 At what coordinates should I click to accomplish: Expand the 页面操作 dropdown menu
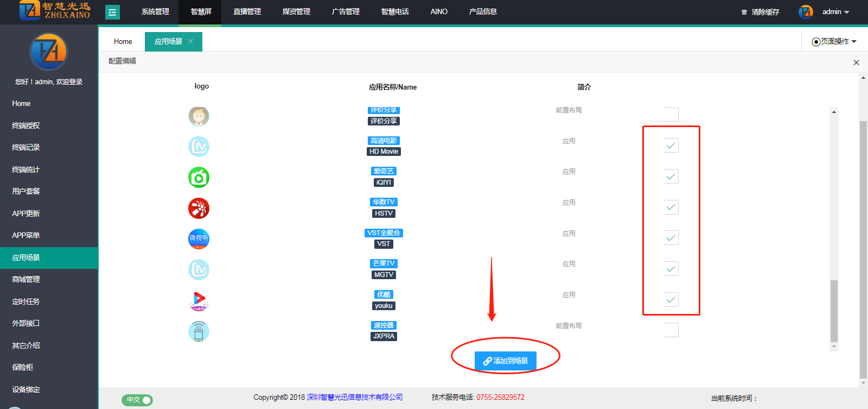834,41
